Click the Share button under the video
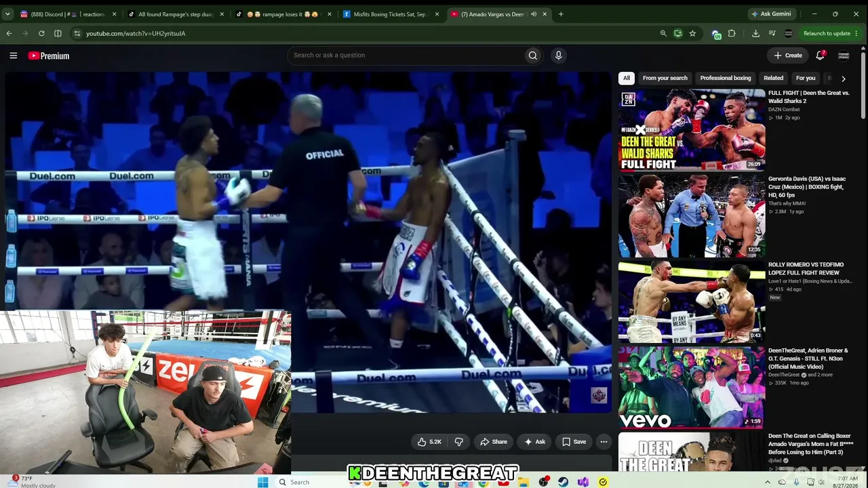The image size is (868, 488). point(494,442)
